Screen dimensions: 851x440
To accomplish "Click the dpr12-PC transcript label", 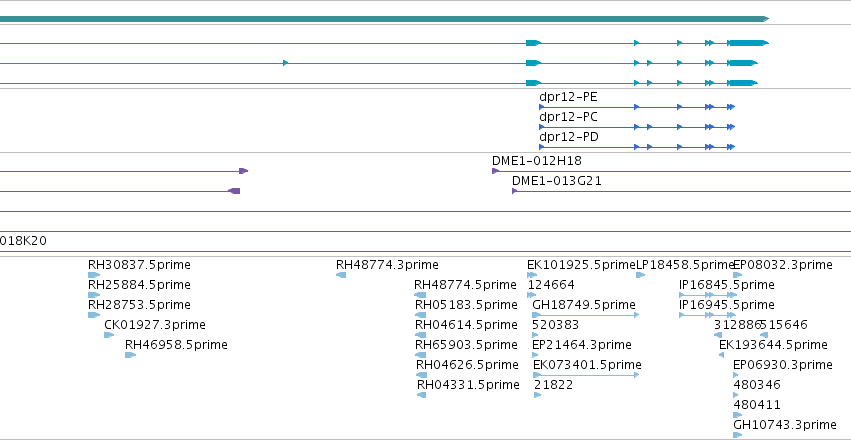I will (568, 117).
